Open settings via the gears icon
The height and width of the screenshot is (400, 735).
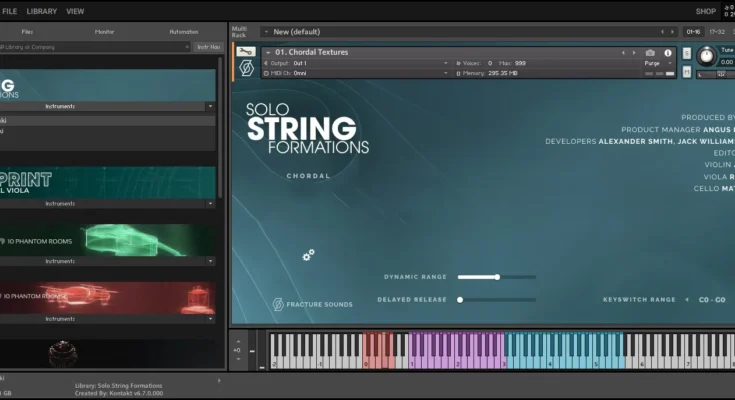click(308, 255)
